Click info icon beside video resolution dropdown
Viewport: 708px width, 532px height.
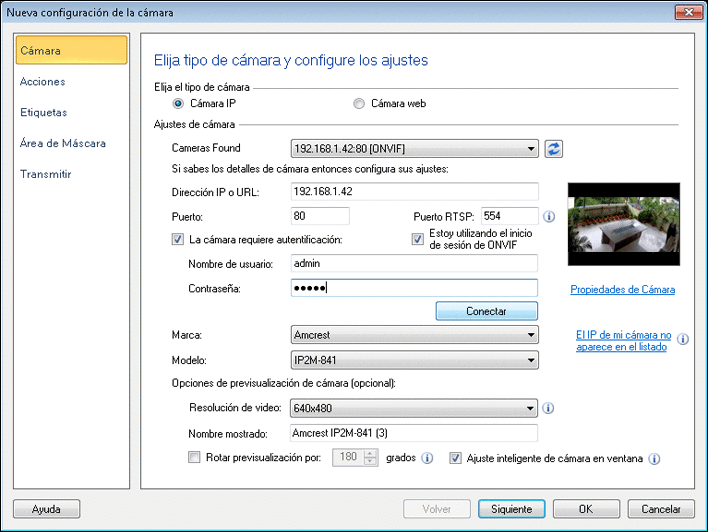pos(549,408)
